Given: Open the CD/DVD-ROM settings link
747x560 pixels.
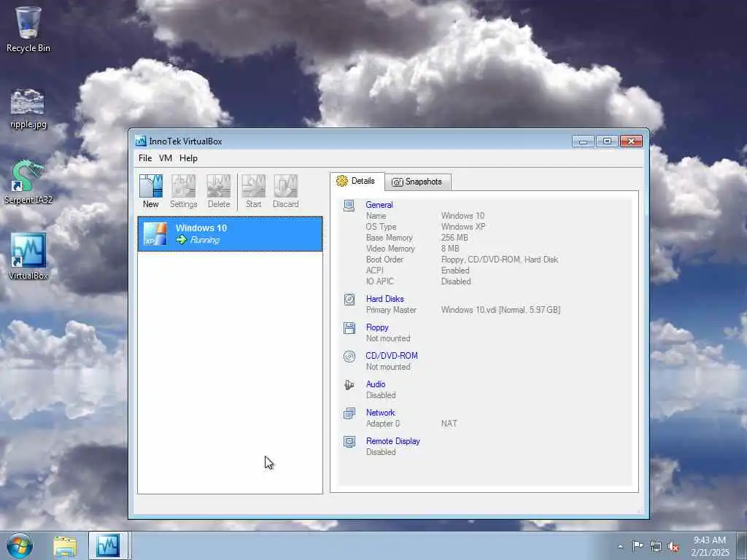Looking at the screenshot, I should [x=392, y=356].
